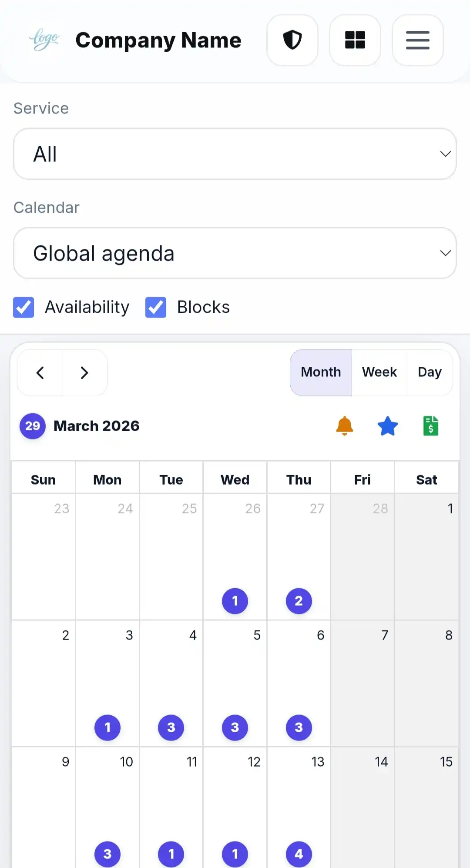Screen dimensions: 470x868
Task: Disable the Blocks checkbox
Action: click(x=155, y=307)
